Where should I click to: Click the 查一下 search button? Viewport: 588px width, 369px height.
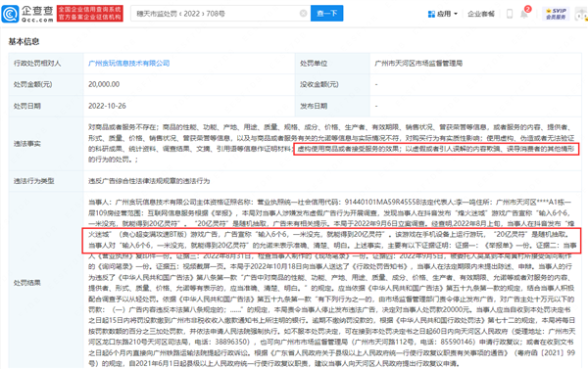click(x=326, y=14)
